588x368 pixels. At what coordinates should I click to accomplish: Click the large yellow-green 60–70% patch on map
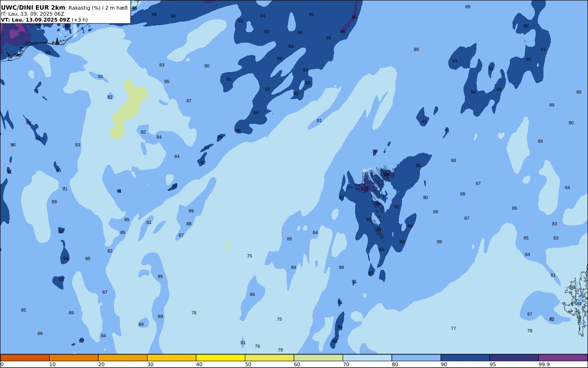tap(129, 108)
